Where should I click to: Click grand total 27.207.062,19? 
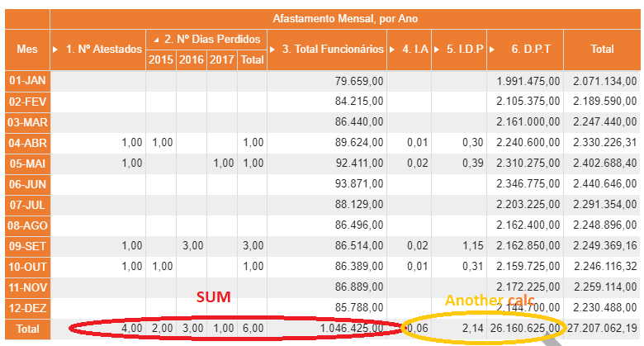(x=602, y=329)
